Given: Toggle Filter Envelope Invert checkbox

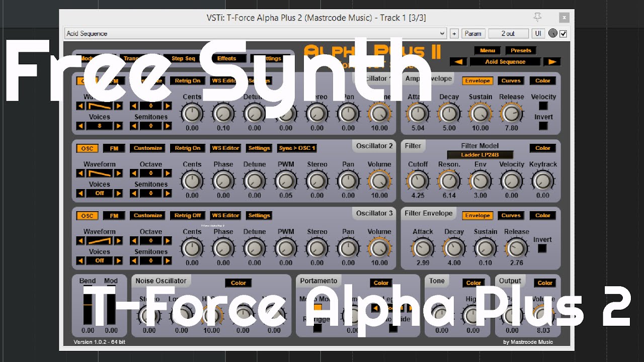Looking at the screenshot, I should (x=542, y=248).
